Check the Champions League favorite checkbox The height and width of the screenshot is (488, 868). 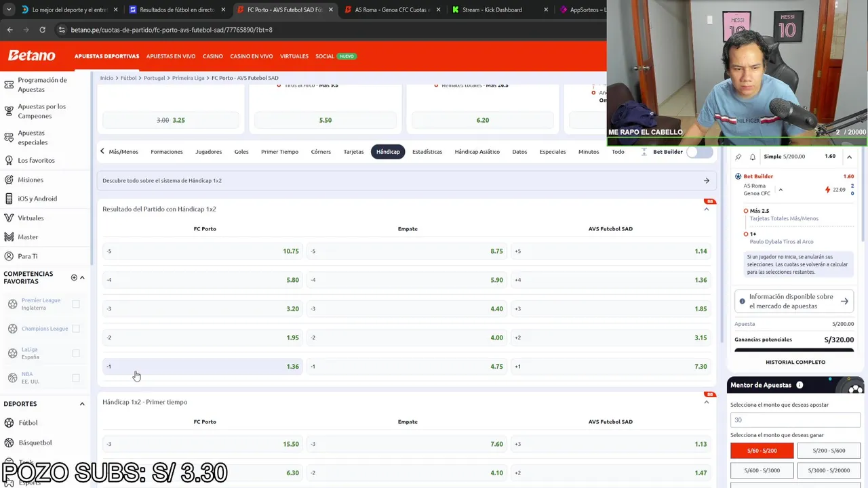point(76,329)
